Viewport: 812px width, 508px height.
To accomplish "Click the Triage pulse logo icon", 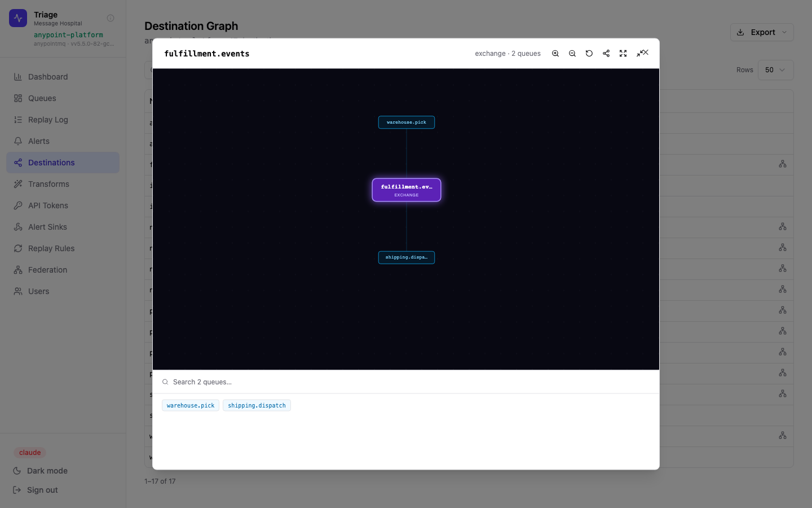I will click(x=18, y=18).
